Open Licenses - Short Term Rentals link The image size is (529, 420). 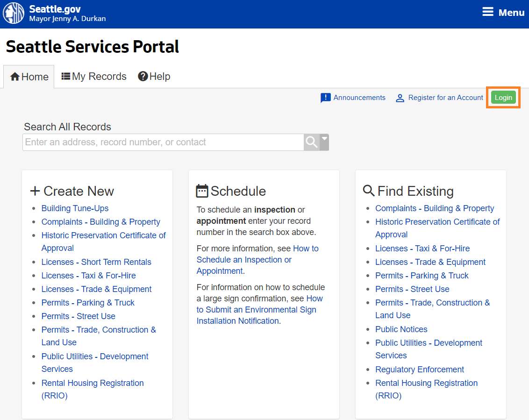(96, 262)
